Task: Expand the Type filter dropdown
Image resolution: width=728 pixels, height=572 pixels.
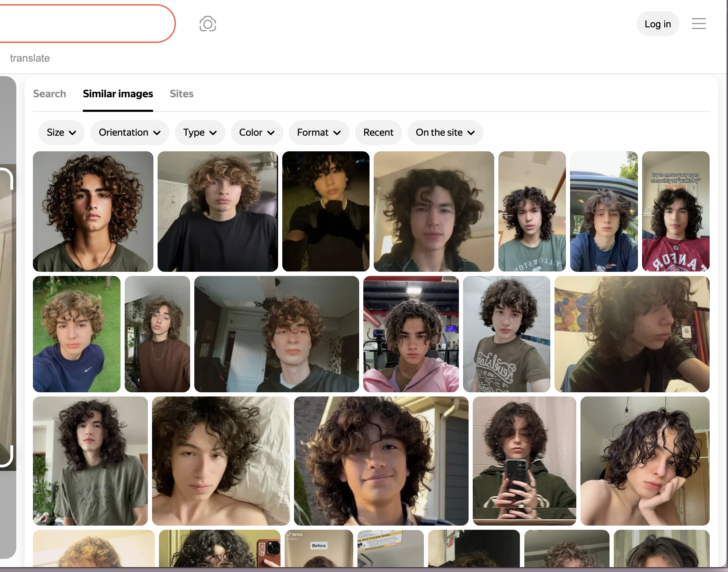Action: [x=200, y=133]
